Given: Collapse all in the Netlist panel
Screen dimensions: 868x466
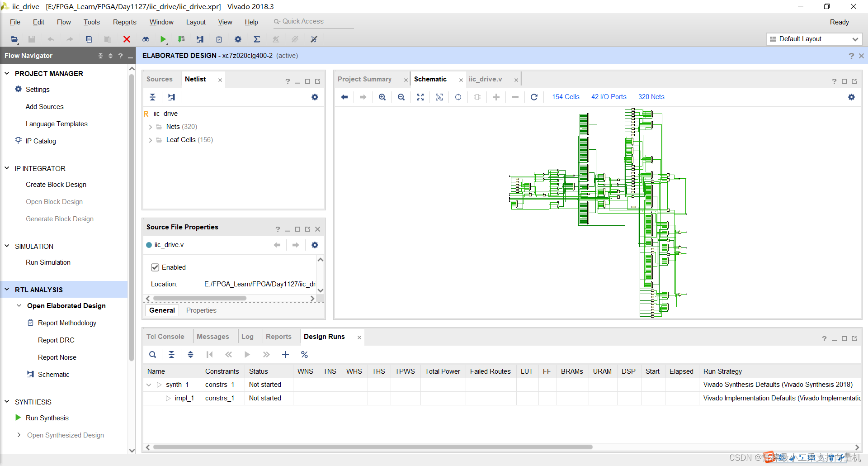Looking at the screenshot, I should 152,97.
